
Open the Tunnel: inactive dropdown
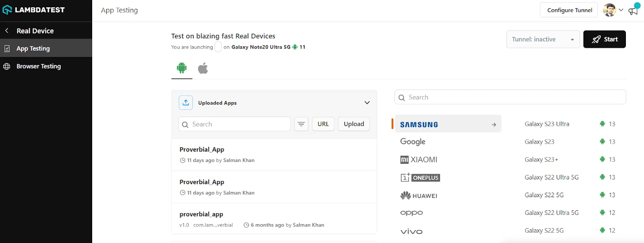pos(543,39)
